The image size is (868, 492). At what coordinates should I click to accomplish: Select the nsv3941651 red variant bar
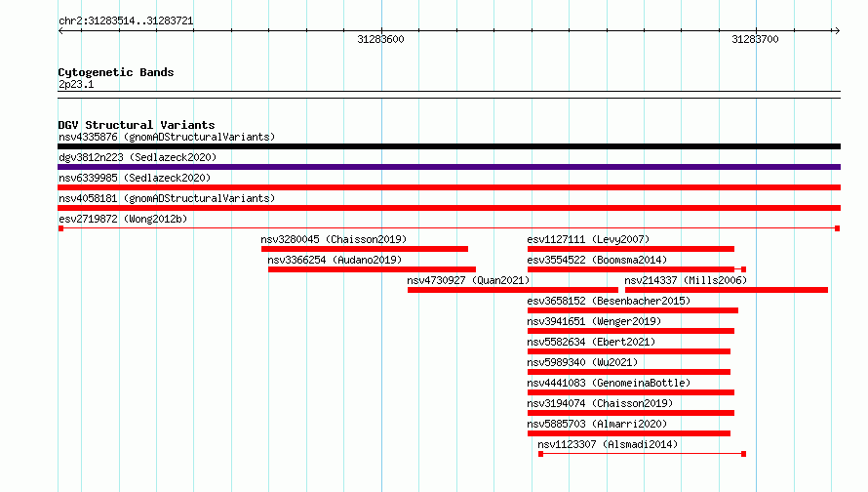pyautogui.click(x=631, y=331)
